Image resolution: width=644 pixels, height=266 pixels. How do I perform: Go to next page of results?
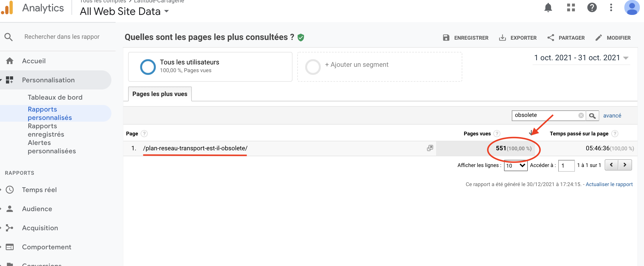625,165
